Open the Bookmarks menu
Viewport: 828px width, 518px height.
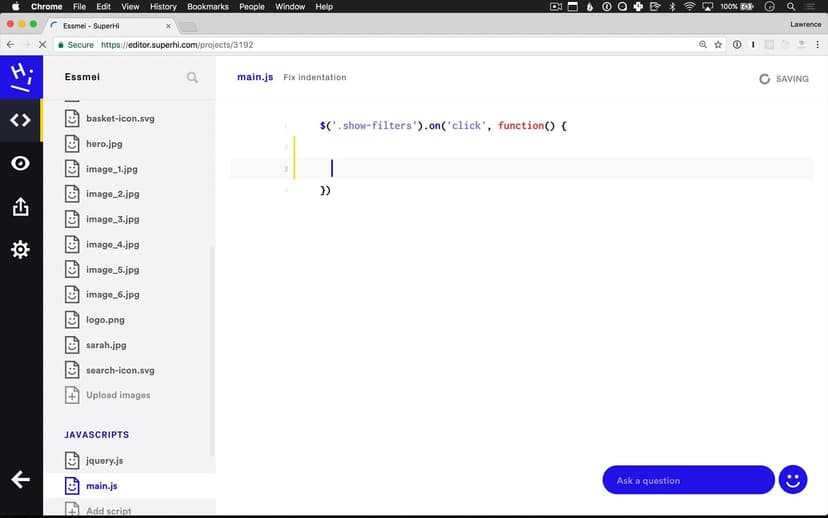[x=208, y=6]
